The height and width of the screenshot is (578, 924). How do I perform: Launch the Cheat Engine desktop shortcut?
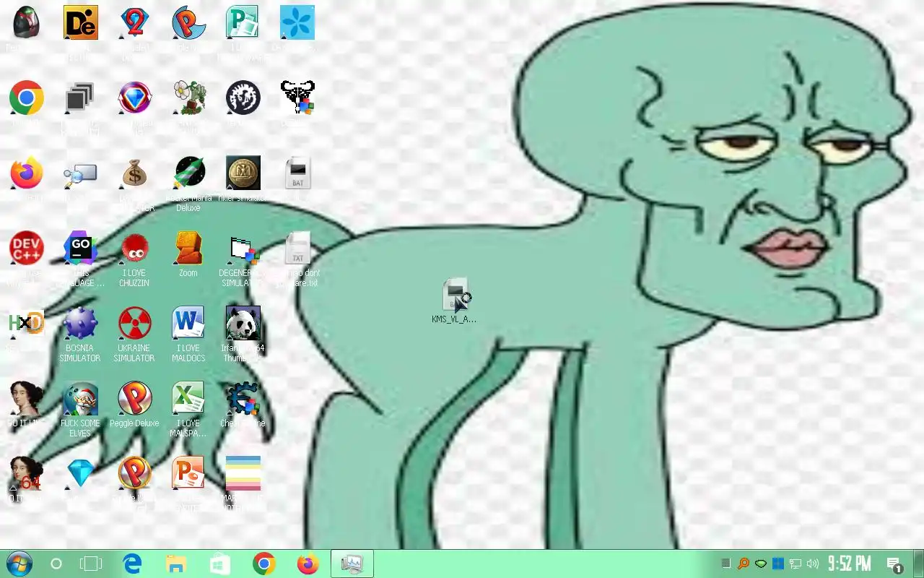tap(243, 399)
